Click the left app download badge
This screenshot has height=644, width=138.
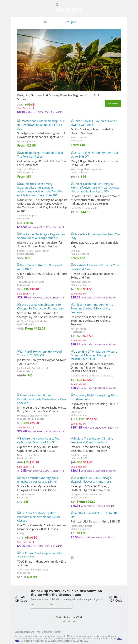point(40,605)
